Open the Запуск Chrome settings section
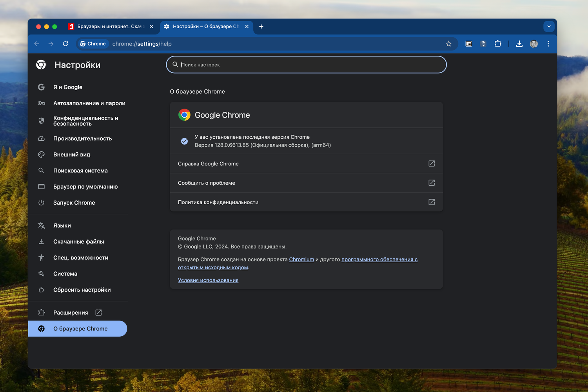 click(x=78, y=203)
